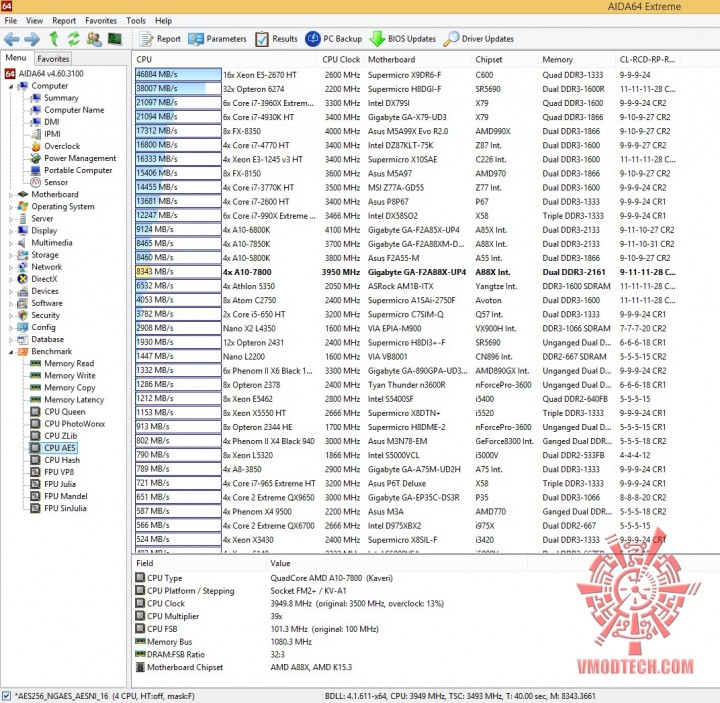The width and height of the screenshot is (720, 703).
Task: Click the CL-RCD-RP-R column header
Action: (647, 59)
